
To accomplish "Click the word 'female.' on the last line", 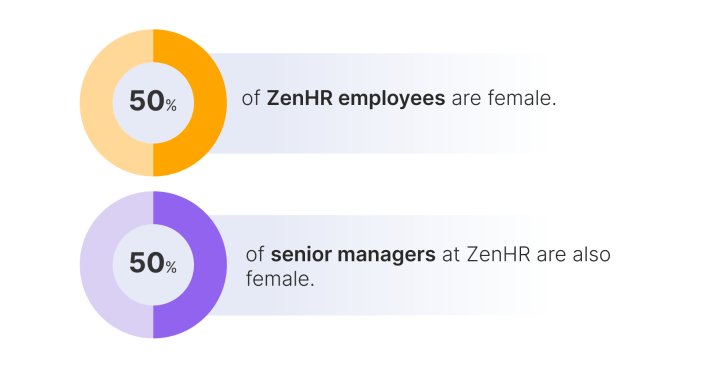I will [x=280, y=279].
